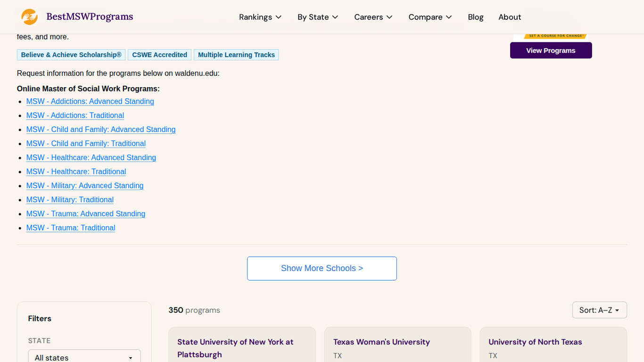Open the Careers dropdown menu
644x362 pixels.
(373, 17)
